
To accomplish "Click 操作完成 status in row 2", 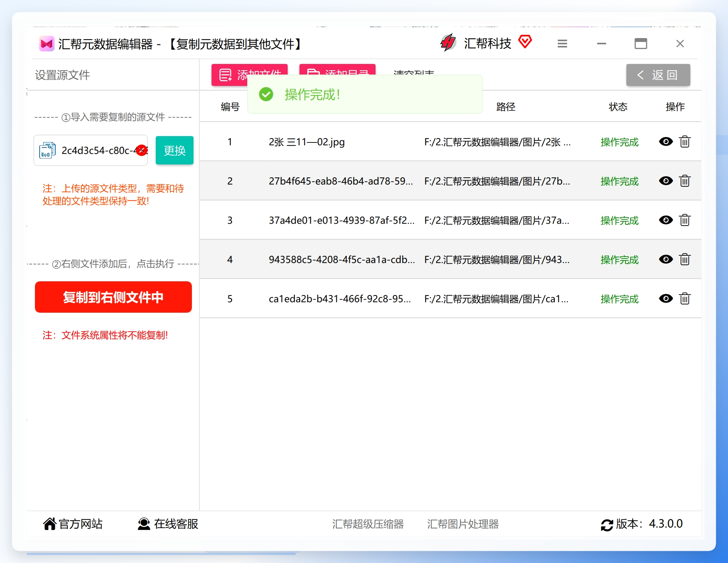I will pyautogui.click(x=620, y=181).
